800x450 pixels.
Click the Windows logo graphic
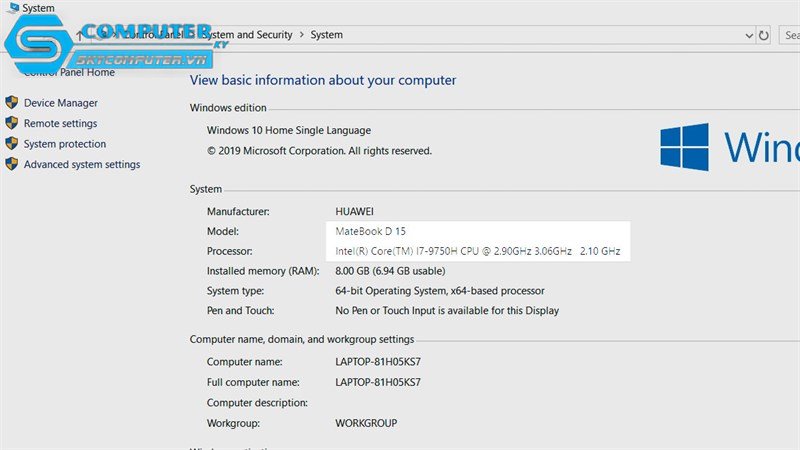(684, 147)
